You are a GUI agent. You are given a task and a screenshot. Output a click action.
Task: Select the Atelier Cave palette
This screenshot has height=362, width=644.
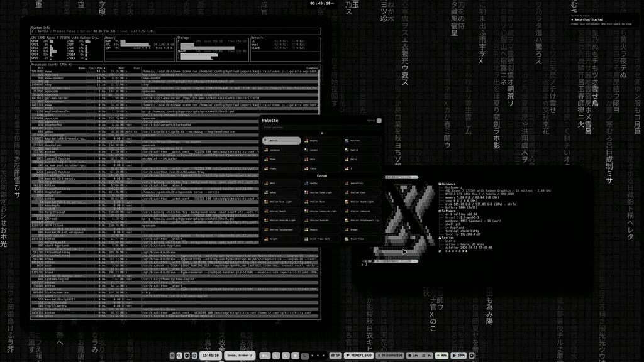pos(362,192)
